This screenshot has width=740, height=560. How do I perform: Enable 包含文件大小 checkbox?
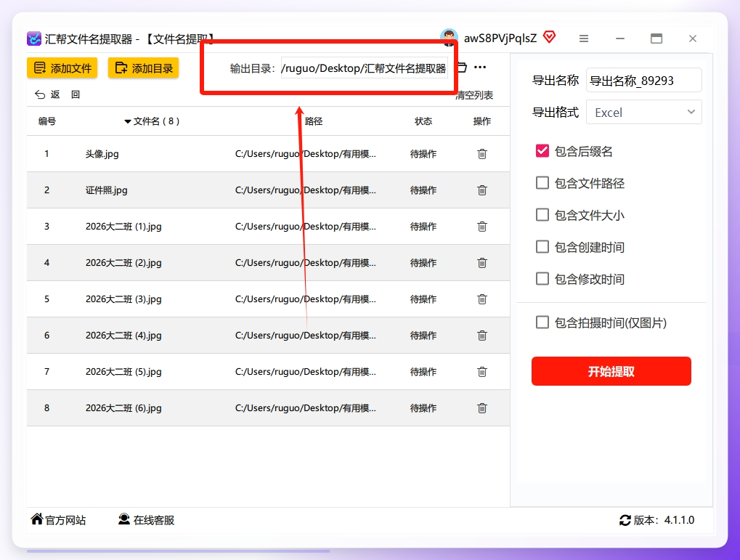[542, 215]
